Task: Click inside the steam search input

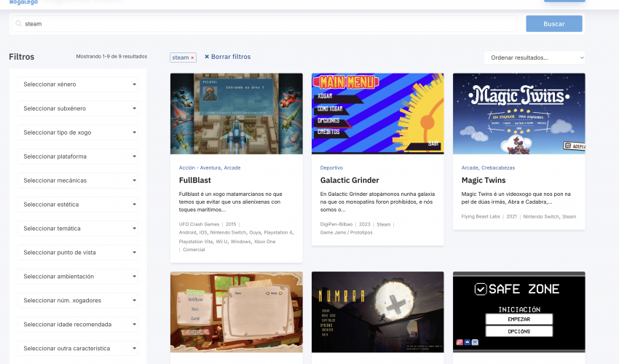Action: coord(269,24)
